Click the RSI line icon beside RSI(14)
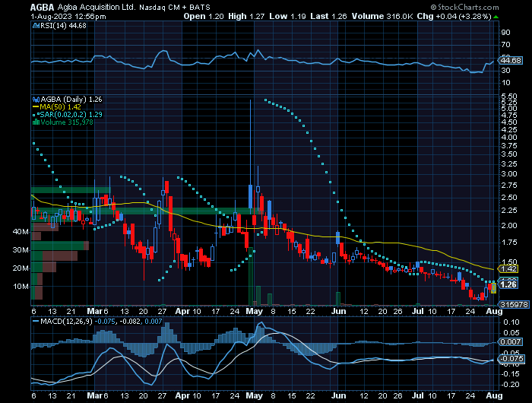The image size is (532, 403). [x=36, y=25]
